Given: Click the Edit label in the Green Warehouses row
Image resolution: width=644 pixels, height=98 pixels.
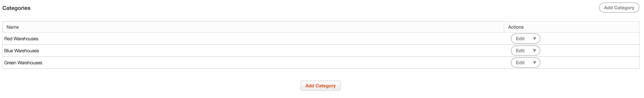Looking at the screenshot, I should coord(520,63).
